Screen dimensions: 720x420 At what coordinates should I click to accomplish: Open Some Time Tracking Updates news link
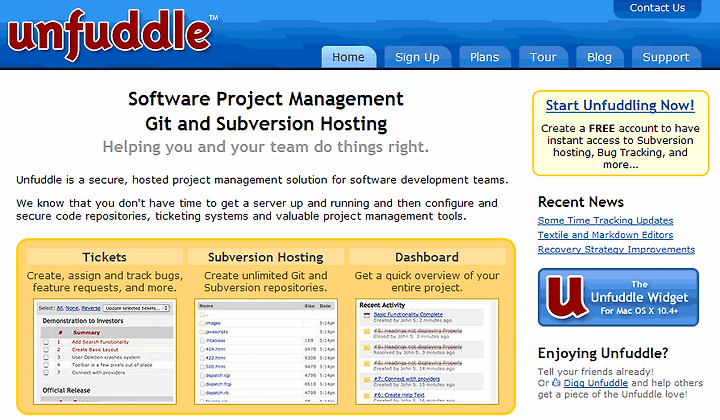tap(605, 220)
